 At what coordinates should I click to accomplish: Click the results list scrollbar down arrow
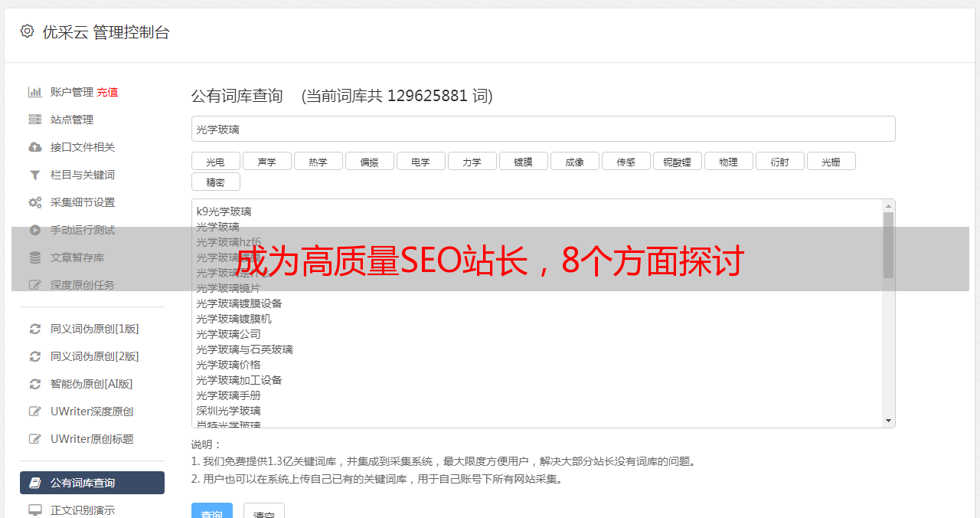888,421
